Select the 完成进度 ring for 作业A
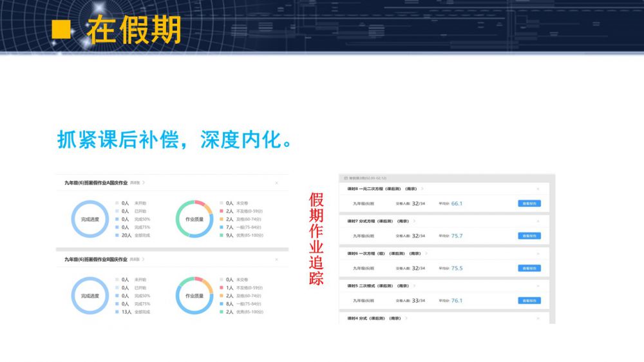Viewport: 644px width, 362px height. (x=90, y=219)
